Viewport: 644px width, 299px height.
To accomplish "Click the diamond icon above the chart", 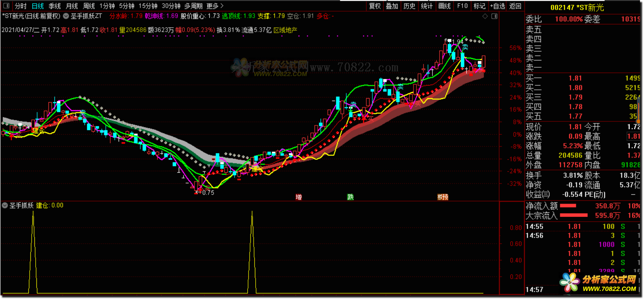I will 485,16.
